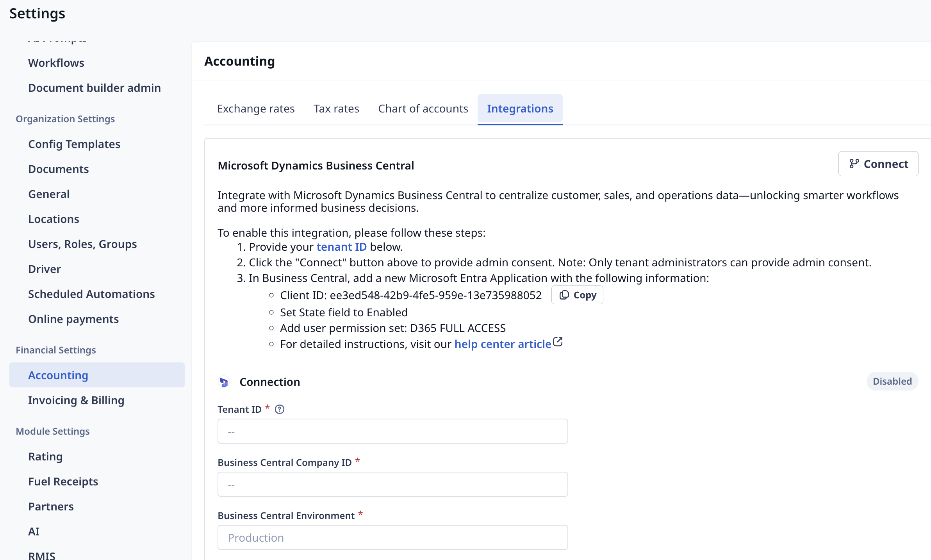This screenshot has height=560, width=931.
Task: Open Scheduled Automations
Action: tap(91, 294)
